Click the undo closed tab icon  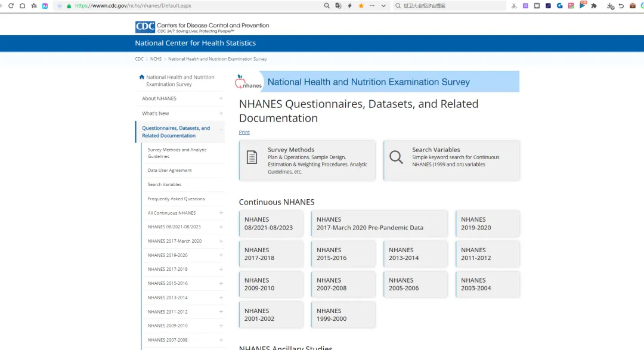click(x=621, y=6)
